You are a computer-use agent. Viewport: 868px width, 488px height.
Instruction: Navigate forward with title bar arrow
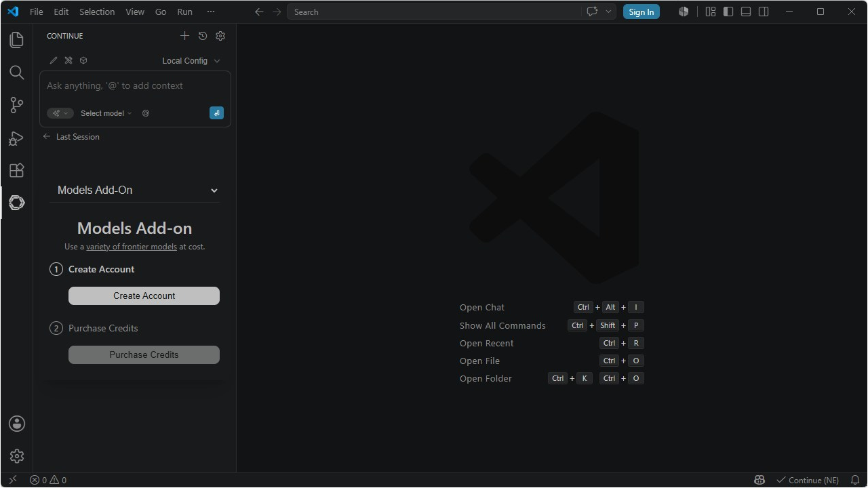click(x=277, y=12)
